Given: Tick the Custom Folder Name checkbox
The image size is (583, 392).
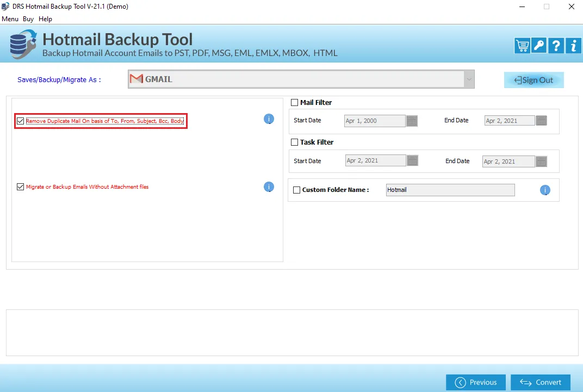Looking at the screenshot, I should [x=297, y=190].
